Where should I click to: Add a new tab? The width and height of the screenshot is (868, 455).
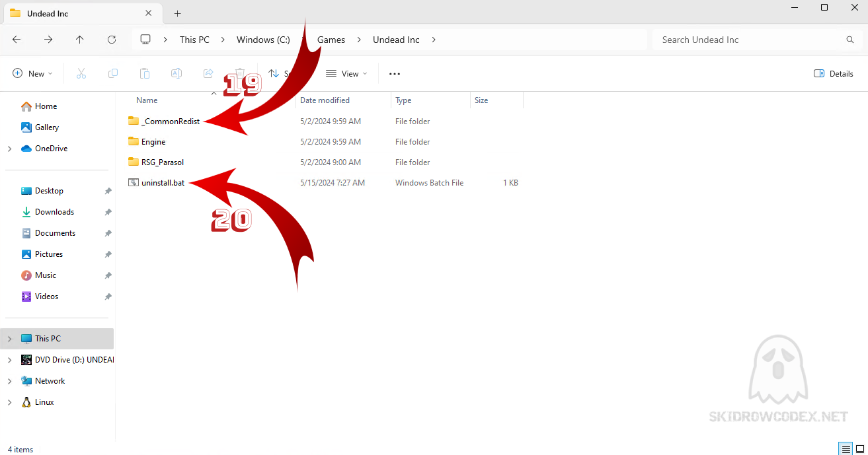pyautogui.click(x=177, y=13)
